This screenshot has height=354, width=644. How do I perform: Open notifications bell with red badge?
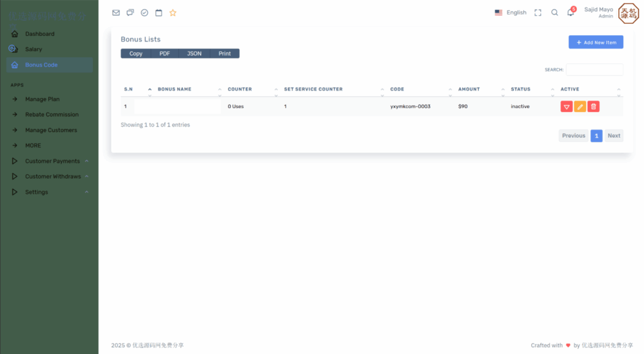point(570,13)
